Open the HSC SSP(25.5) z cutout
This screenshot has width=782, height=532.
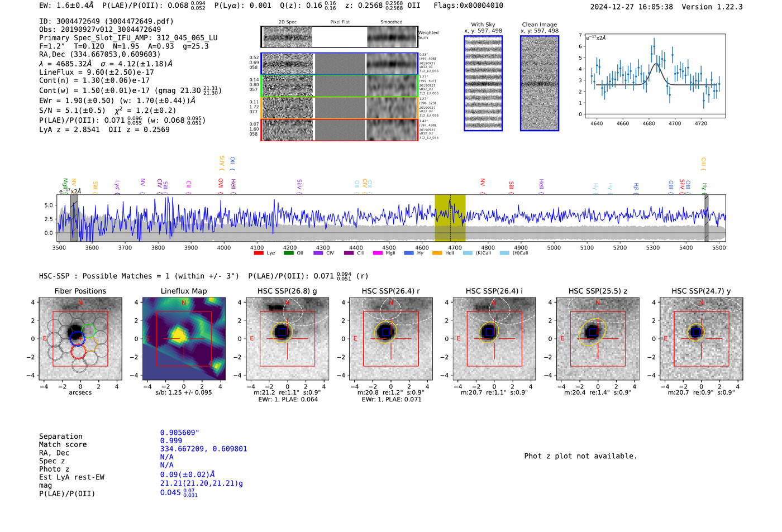pyautogui.click(x=598, y=339)
